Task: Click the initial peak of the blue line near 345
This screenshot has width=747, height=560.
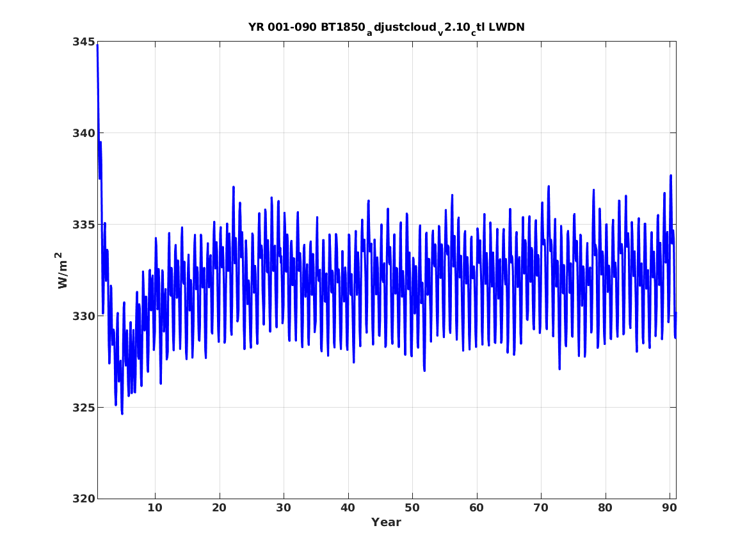Action: pos(98,45)
